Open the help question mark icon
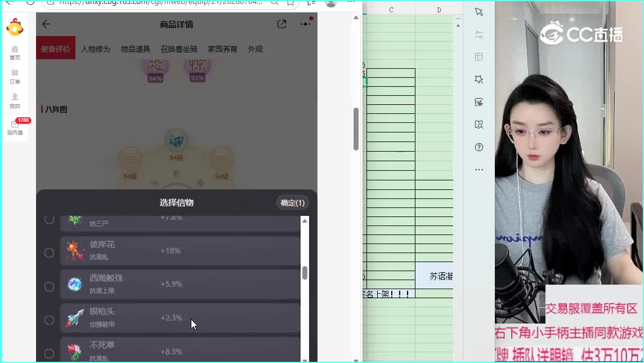The width and height of the screenshot is (644, 363). (x=479, y=147)
